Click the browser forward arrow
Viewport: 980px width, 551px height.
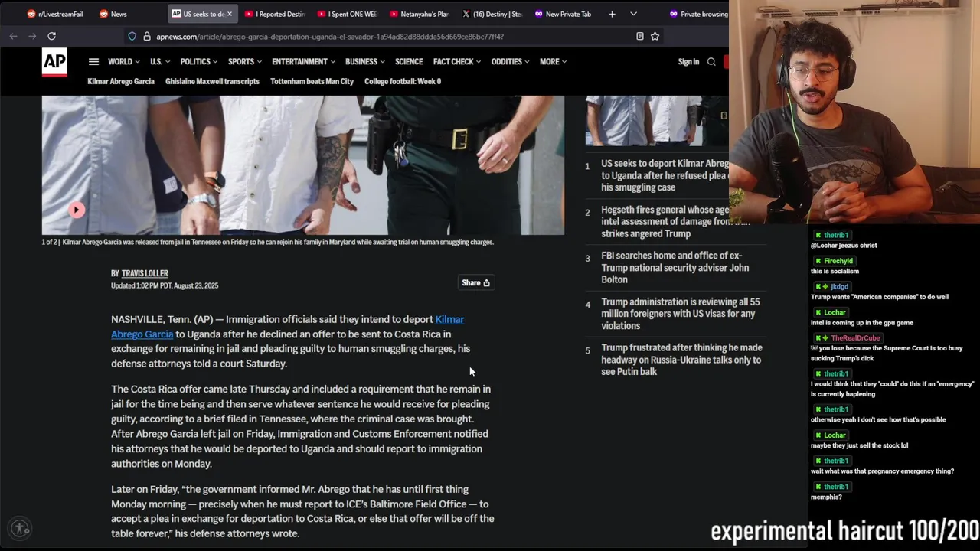pos(32,36)
